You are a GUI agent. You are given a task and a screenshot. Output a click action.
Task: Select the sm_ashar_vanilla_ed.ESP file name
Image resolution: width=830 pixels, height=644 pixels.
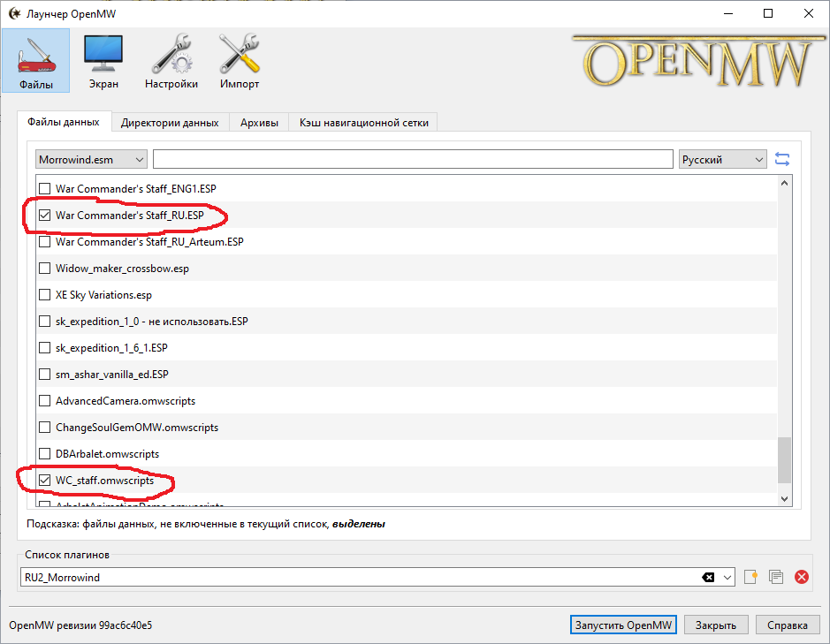112,375
